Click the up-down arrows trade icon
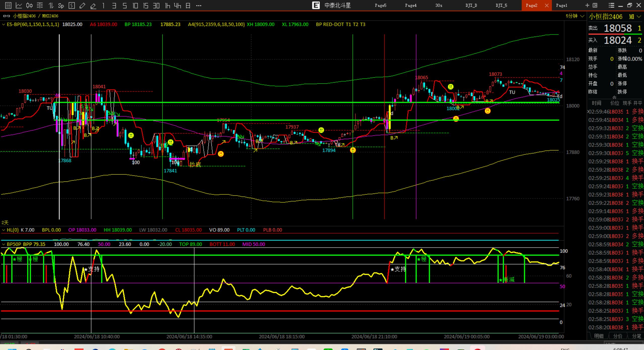 pos(51,5)
